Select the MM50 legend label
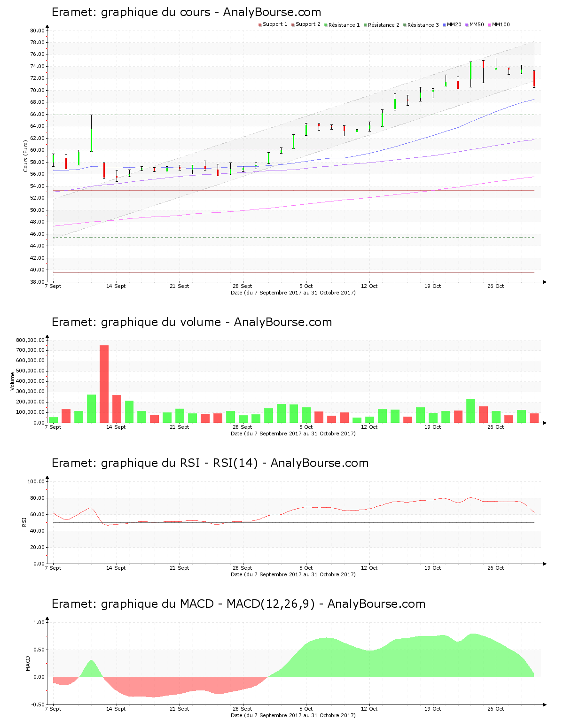564x728 pixels. pos(477,24)
